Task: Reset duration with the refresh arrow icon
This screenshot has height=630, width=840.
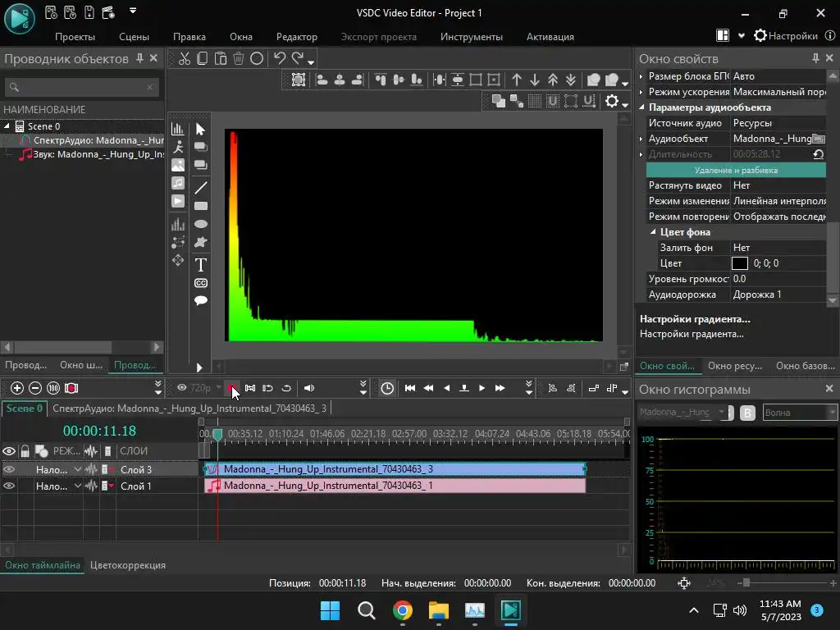Action: point(818,154)
